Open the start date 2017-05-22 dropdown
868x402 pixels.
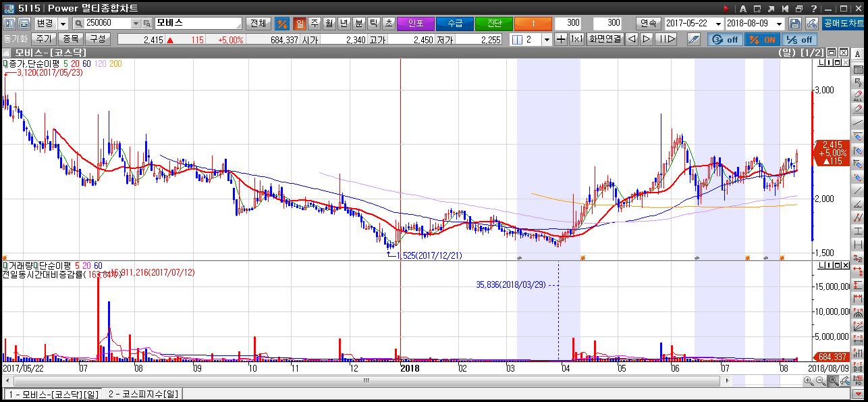tap(719, 23)
